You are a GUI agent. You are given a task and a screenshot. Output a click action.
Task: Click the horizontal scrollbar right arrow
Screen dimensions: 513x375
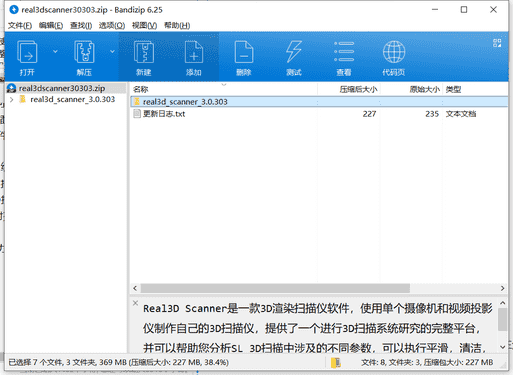coord(502,288)
